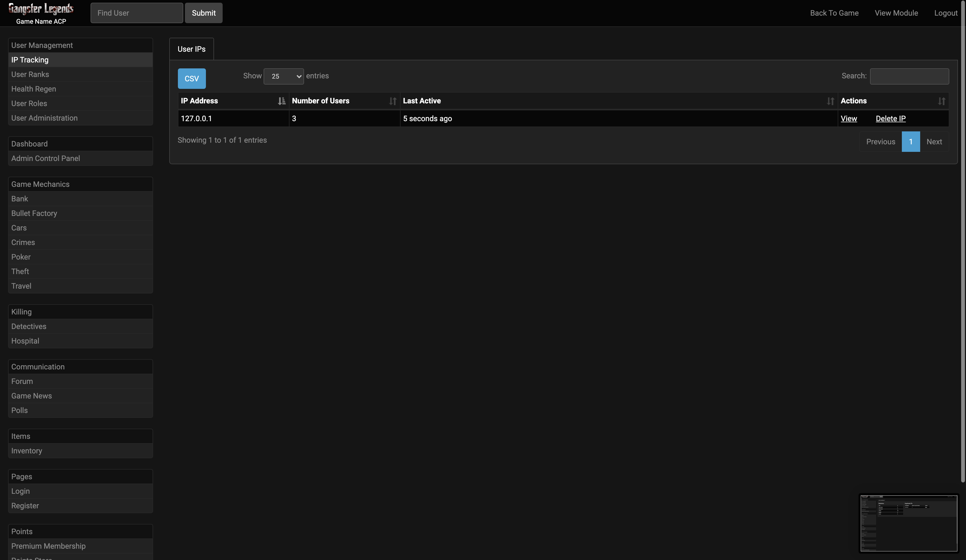
Task: Open the View link for 127.0.0.1
Action: click(x=849, y=119)
